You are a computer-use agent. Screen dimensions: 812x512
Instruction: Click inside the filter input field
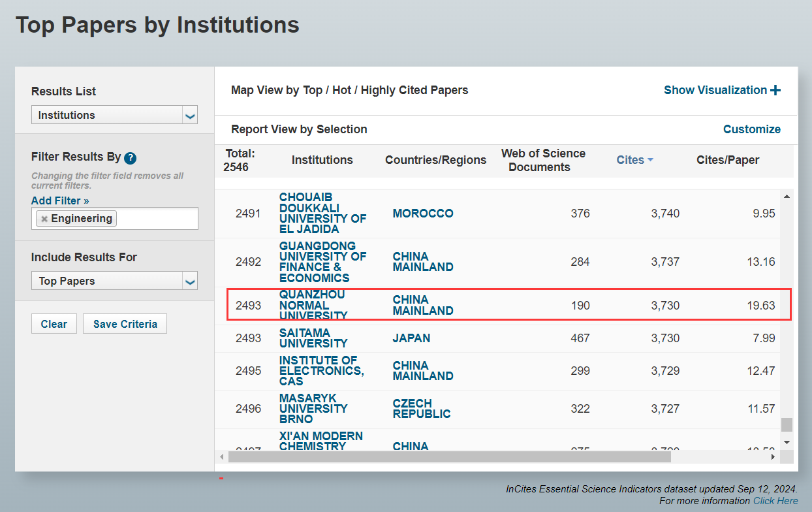[x=157, y=219]
